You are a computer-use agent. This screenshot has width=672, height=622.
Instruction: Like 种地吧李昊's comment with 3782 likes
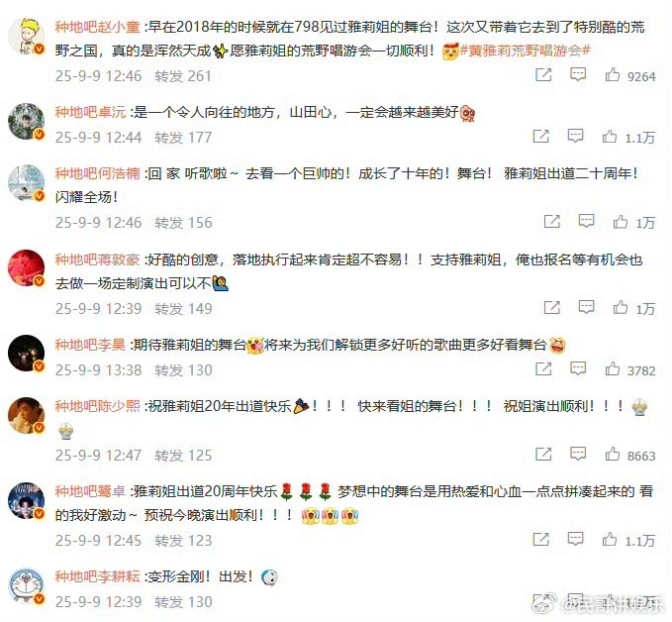(612, 368)
